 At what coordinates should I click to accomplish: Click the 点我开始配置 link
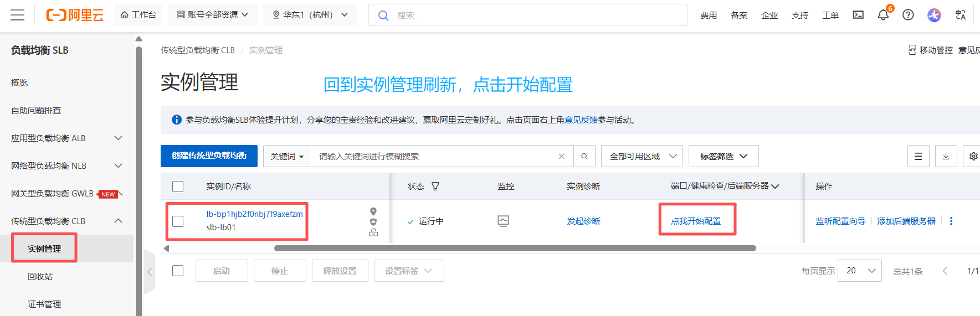point(696,221)
